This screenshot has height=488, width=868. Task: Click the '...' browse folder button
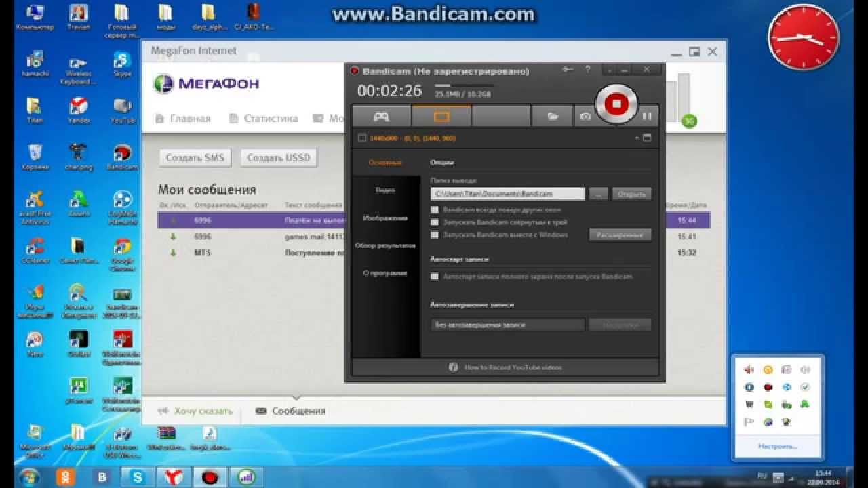[x=598, y=194]
